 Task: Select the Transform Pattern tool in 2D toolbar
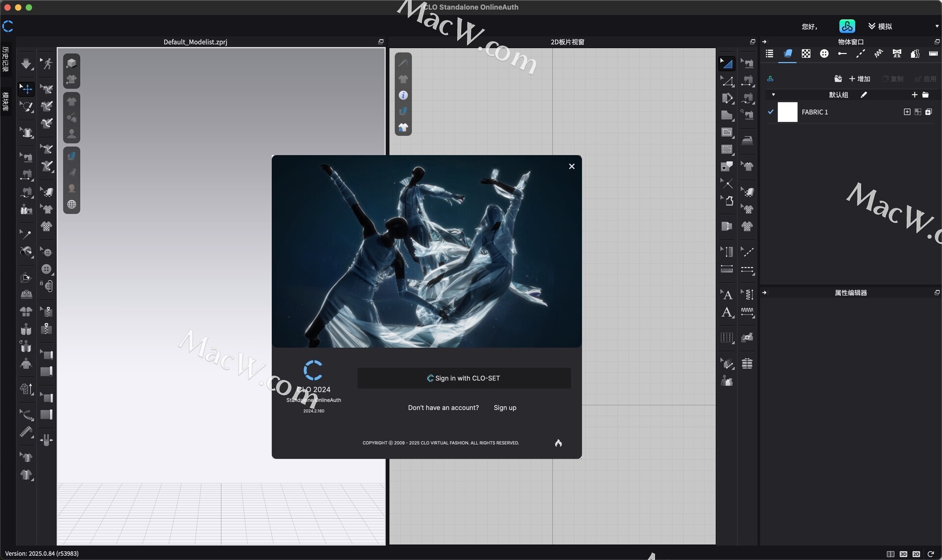[x=727, y=63]
